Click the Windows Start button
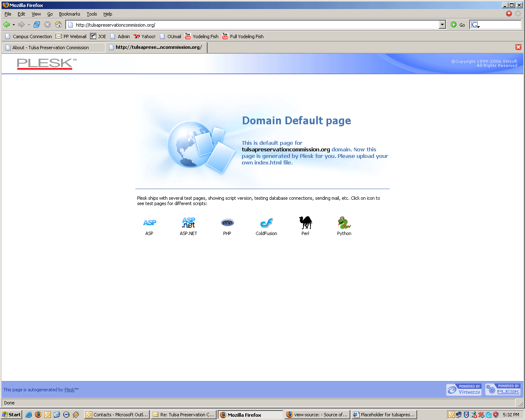Viewport: 525px width, 420px height. click(x=11, y=415)
